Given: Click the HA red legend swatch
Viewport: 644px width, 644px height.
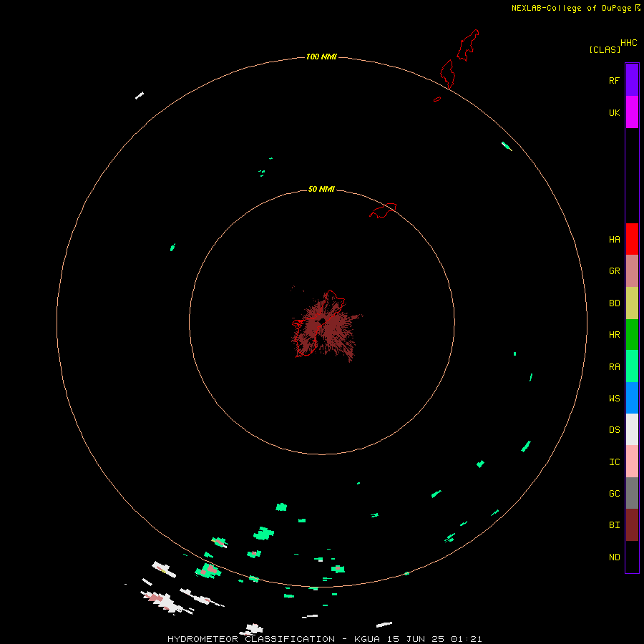Looking at the screenshot, I should point(632,239).
